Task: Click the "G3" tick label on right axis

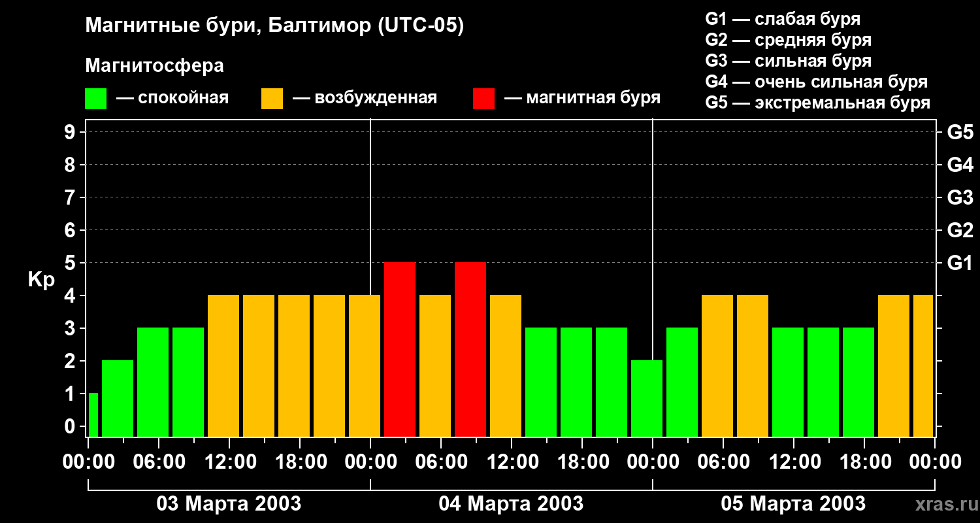Action: coord(960,197)
